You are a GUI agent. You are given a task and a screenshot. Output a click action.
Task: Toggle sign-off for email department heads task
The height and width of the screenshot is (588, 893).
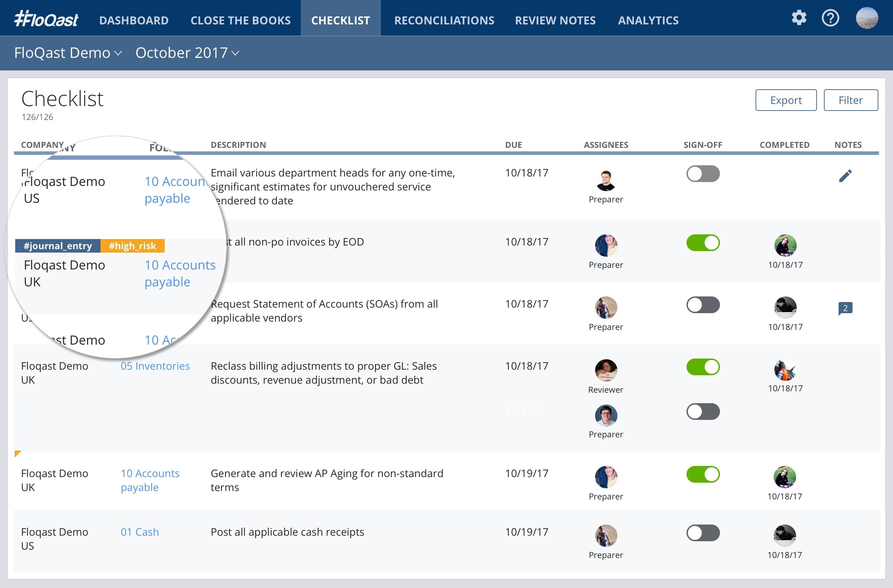pos(703,174)
